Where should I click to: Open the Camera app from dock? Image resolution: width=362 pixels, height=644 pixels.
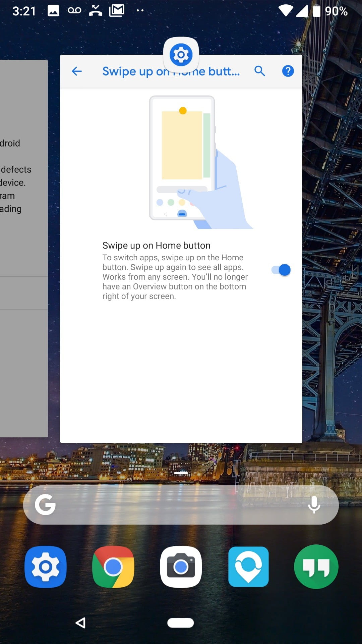(181, 567)
